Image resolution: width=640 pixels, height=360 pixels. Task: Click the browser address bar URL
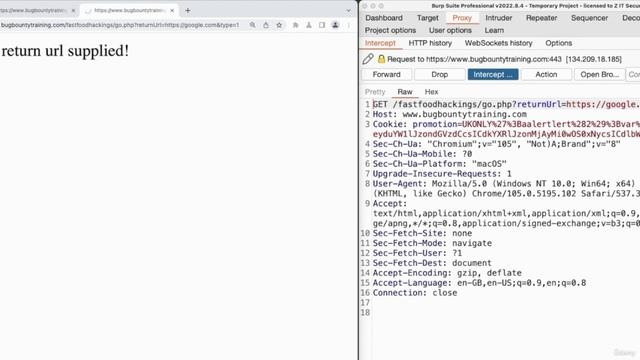120,25
